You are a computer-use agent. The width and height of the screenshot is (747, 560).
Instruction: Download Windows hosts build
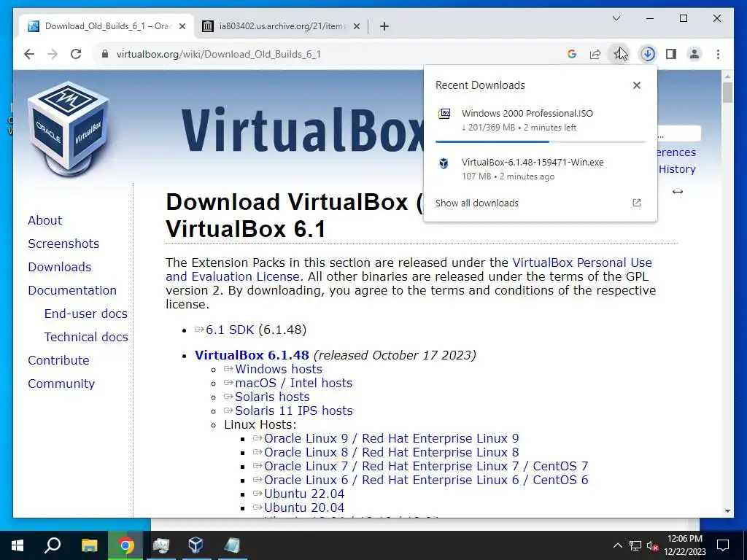pyautogui.click(x=278, y=369)
